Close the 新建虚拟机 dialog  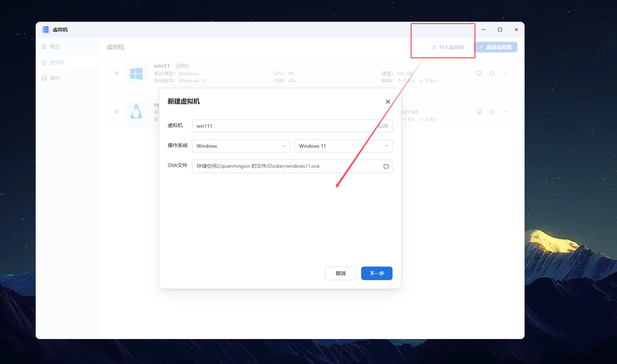[x=388, y=102]
